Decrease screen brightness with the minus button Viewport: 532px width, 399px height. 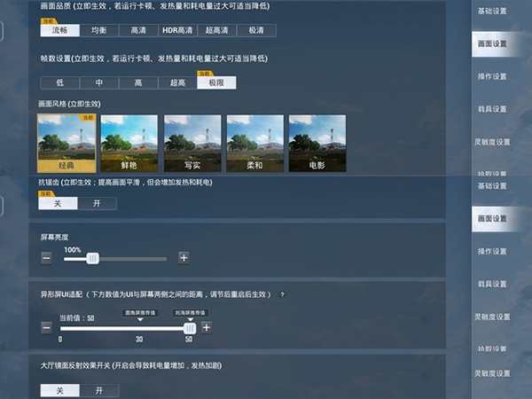coord(46,258)
